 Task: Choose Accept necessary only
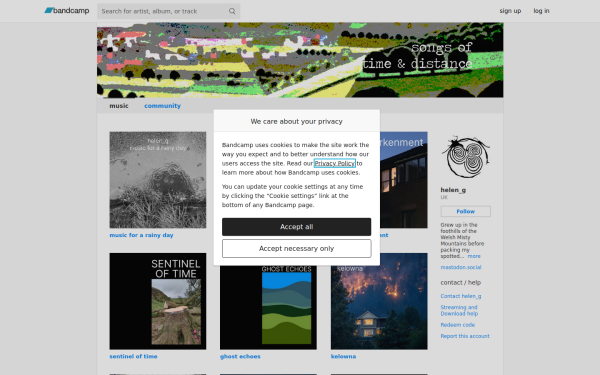[297, 249]
